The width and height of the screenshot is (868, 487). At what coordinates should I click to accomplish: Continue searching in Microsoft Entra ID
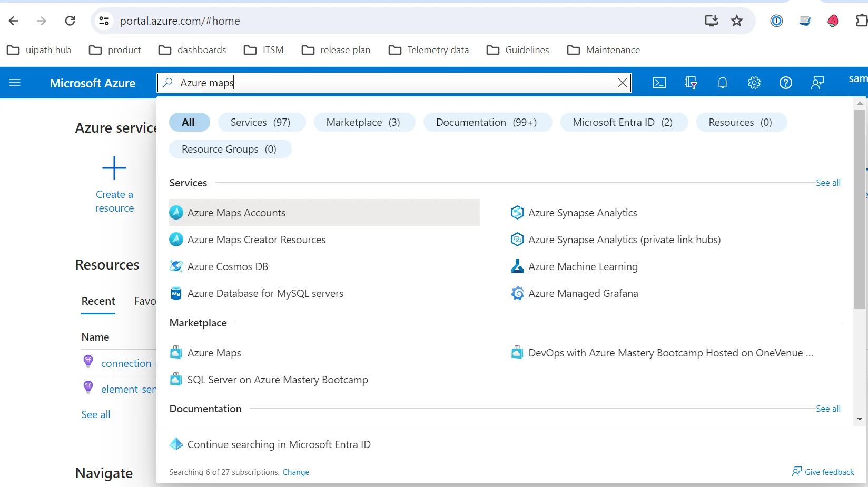click(279, 444)
